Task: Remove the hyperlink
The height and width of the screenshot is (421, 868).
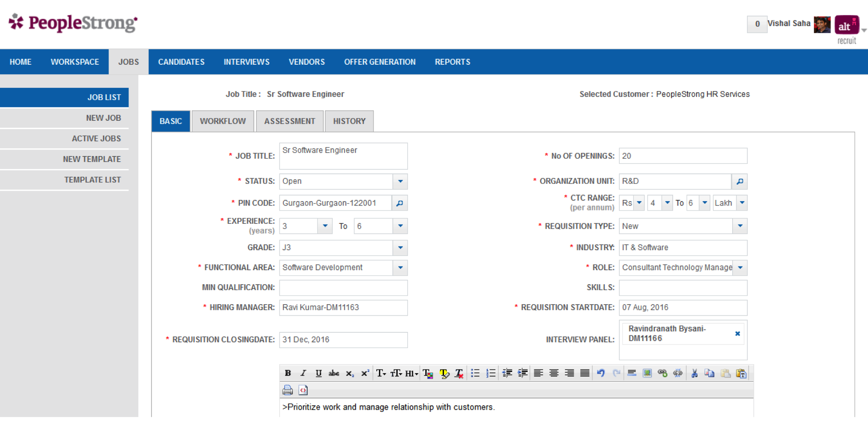Action: [x=678, y=373]
